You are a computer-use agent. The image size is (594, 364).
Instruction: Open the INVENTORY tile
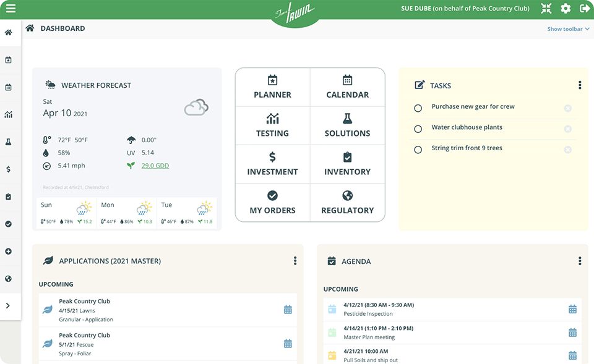coord(347,164)
